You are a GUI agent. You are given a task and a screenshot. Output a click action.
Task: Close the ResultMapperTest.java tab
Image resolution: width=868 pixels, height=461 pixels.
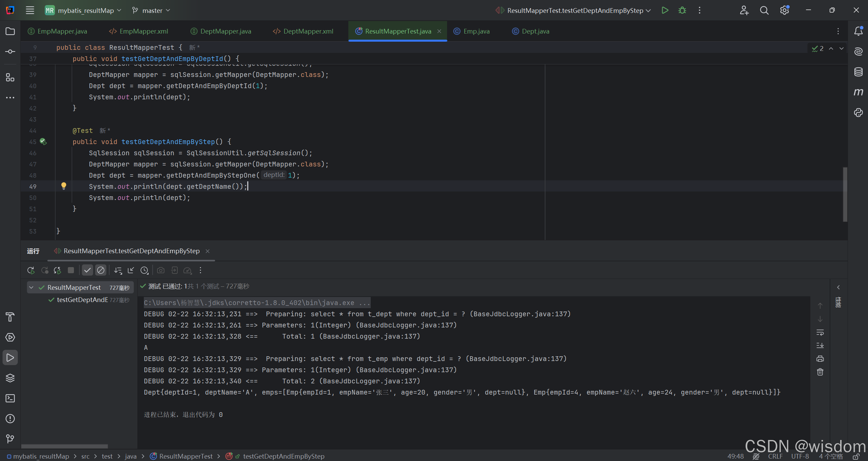pyautogui.click(x=439, y=31)
